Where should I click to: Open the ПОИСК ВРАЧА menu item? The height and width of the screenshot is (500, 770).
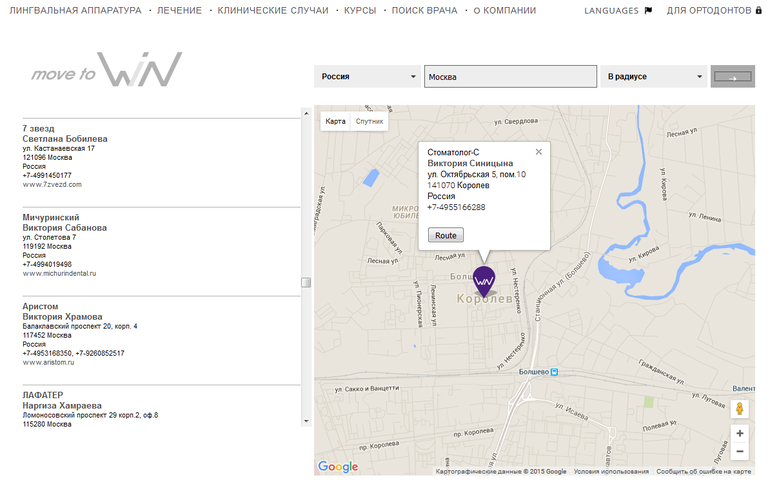click(424, 10)
